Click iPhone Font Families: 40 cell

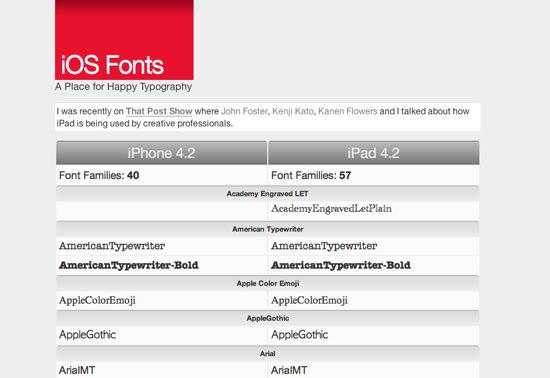(x=161, y=175)
